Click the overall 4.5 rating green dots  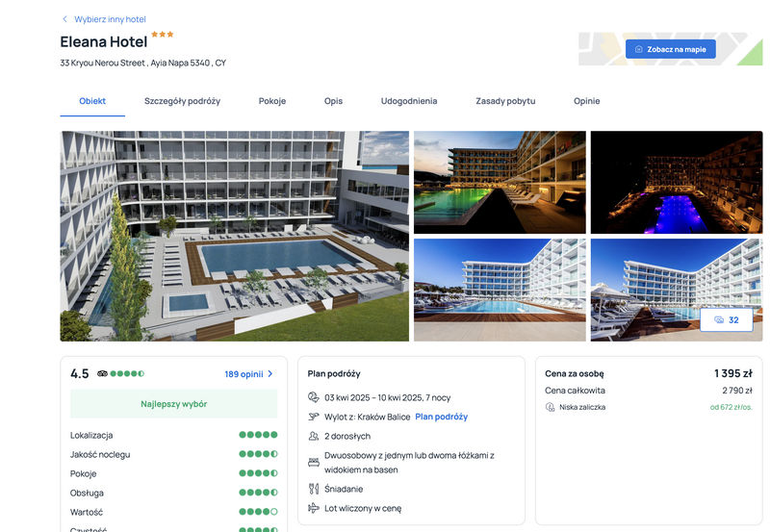pos(127,373)
